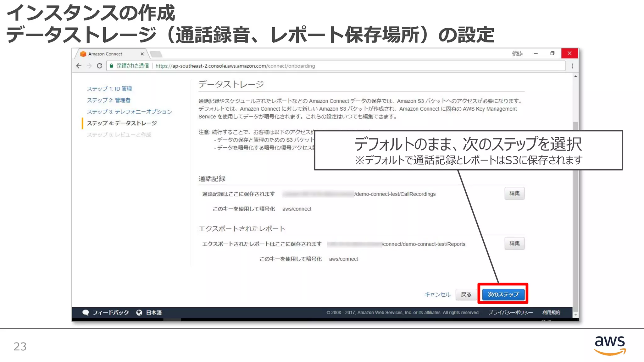Click the browser forward arrow icon
The image size is (644, 362).
coord(89,66)
